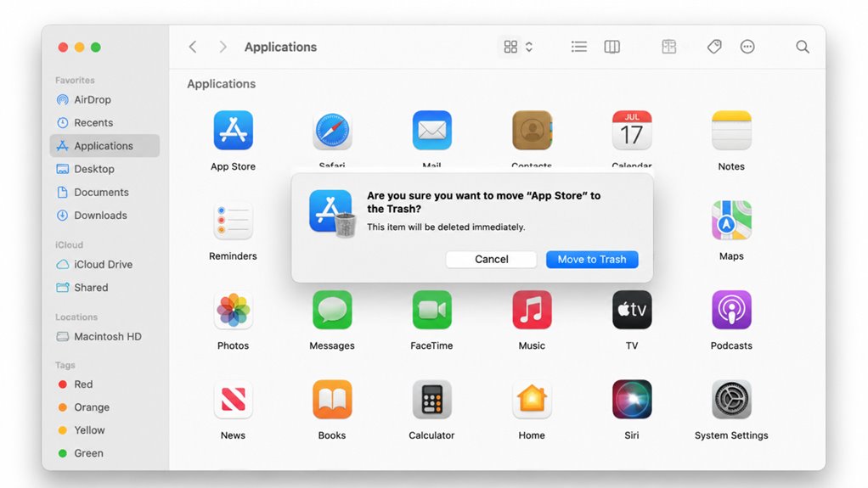Click the App Store trash icon in dialog

click(332, 214)
